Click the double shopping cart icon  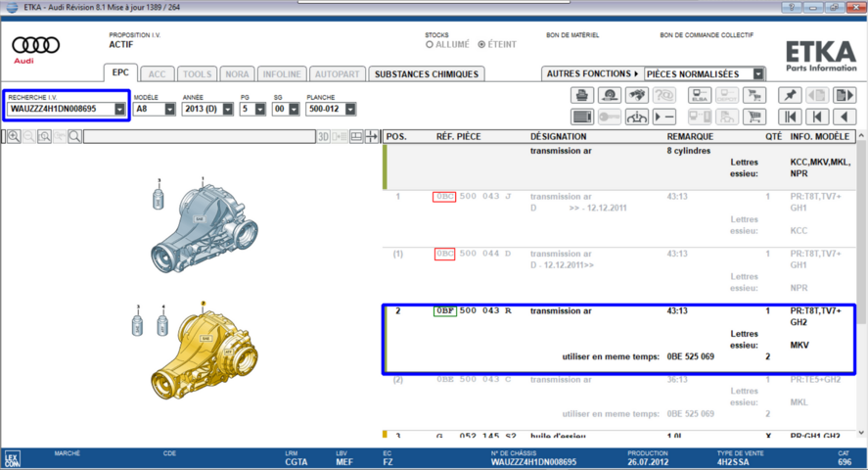coord(754,95)
